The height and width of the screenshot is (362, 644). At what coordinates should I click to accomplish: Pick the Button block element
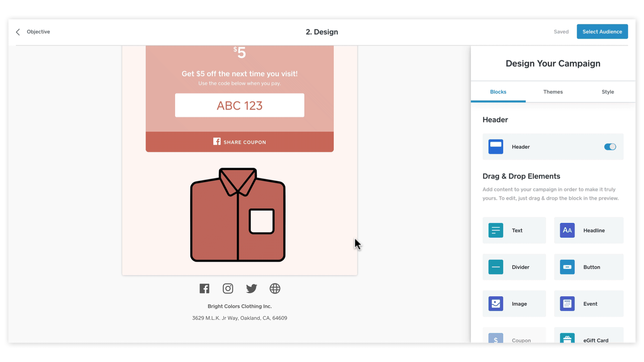click(x=588, y=267)
